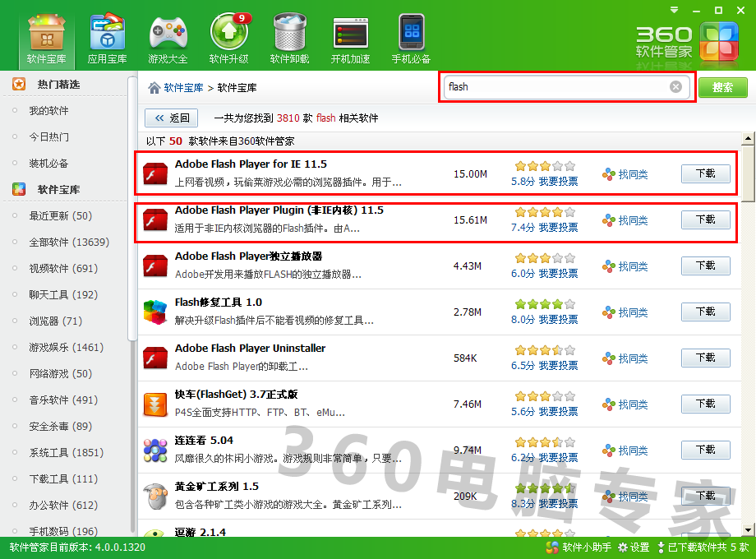
Task: Click the sidebar scrollbar thumb
Action: [x=131, y=207]
